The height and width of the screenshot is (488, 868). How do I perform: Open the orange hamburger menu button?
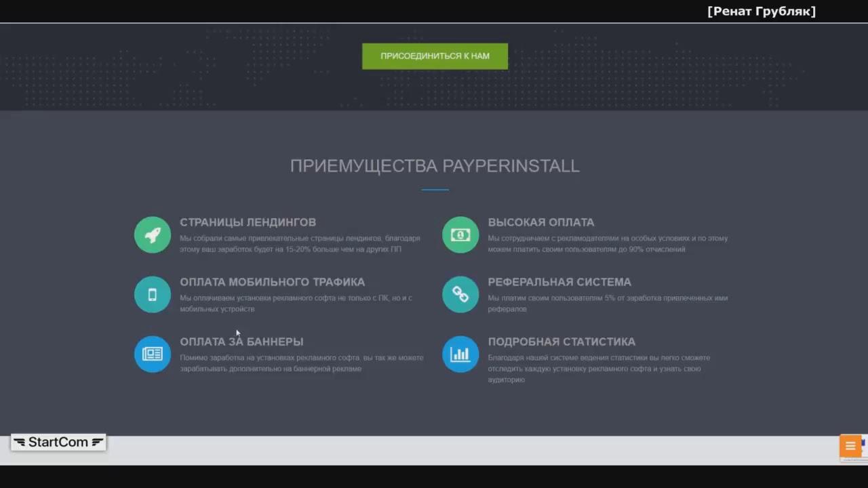click(x=850, y=446)
